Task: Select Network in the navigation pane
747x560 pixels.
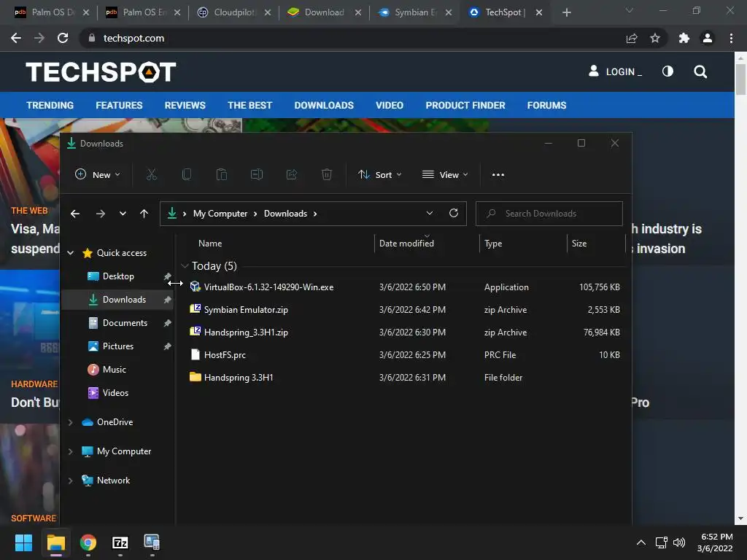Action: (x=113, y=481)
